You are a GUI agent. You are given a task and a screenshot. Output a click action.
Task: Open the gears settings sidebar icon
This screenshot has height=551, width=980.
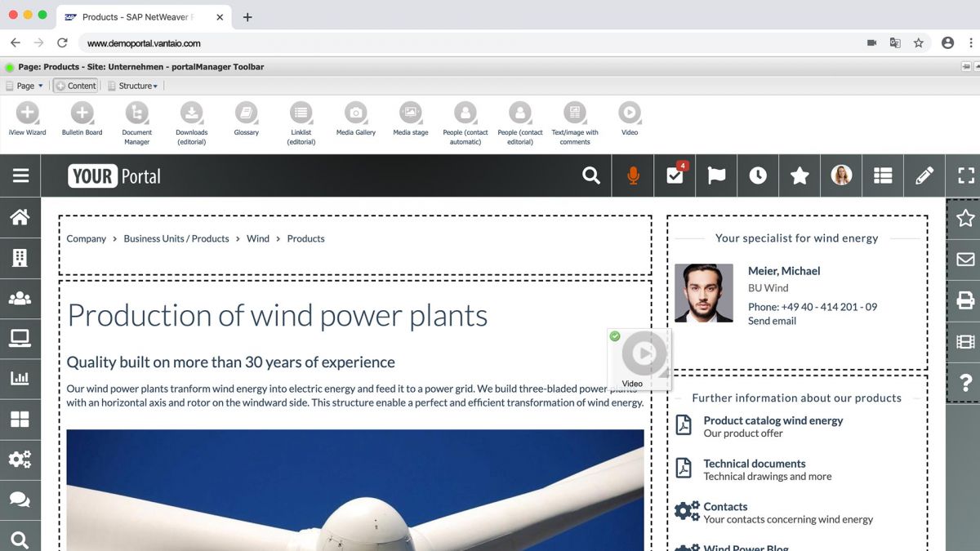click(20, 460)
